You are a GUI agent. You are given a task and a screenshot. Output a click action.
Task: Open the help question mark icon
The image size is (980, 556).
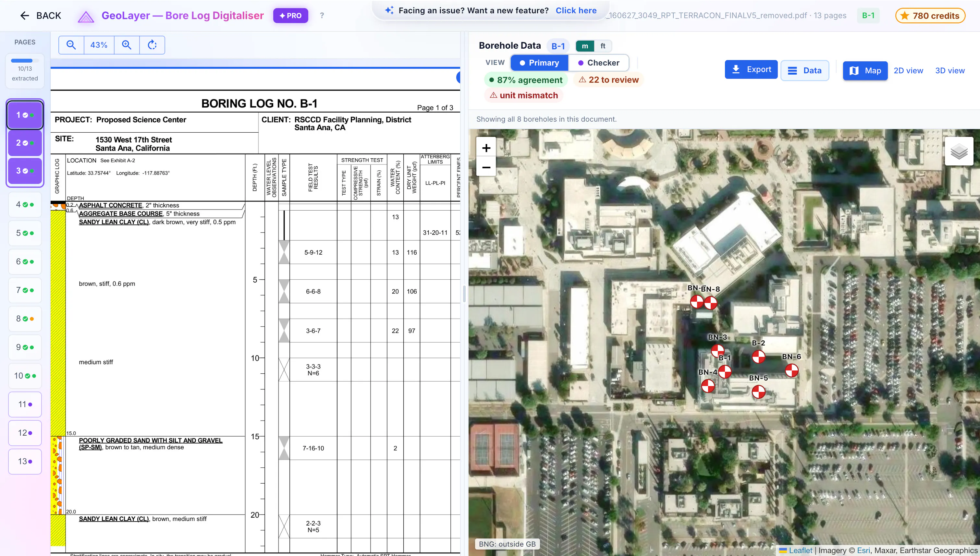[x=322, y=16]
